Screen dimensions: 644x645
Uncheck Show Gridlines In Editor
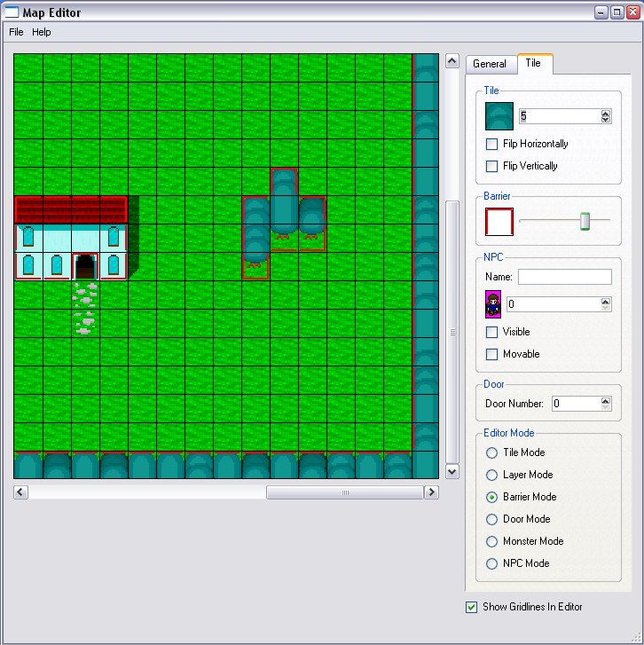pos(472,607)
